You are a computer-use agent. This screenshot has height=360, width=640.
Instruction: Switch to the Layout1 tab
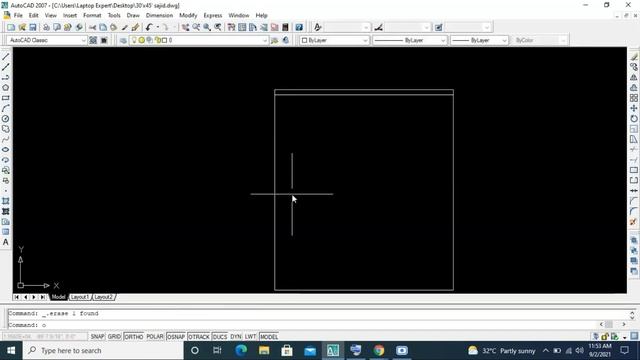tap(80, 297)
